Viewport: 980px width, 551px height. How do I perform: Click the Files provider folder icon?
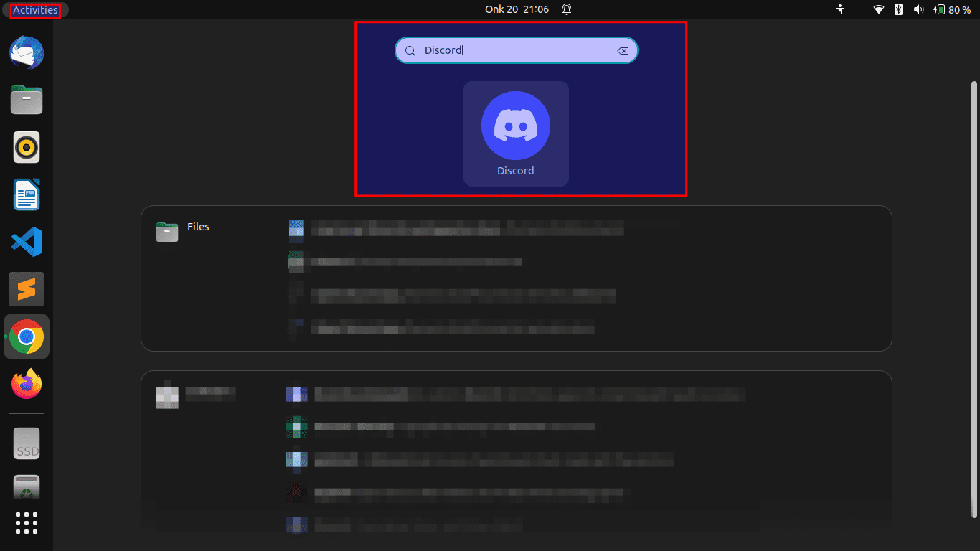167,232
